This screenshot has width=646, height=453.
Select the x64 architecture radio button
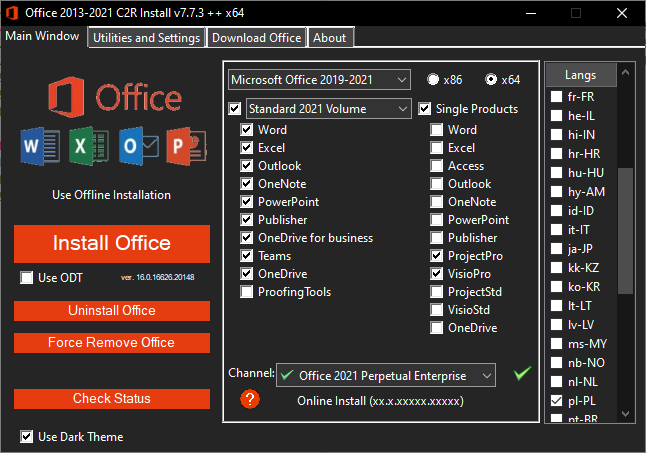click(x=491, y=79)
